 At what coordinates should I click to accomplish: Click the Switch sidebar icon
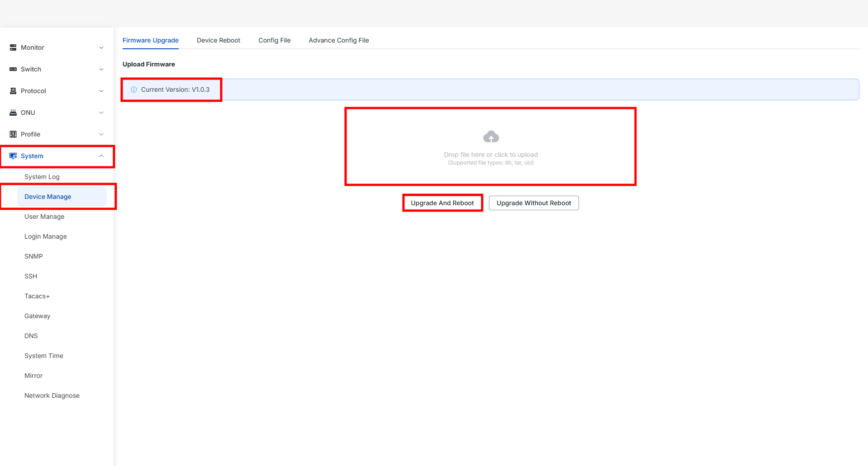click(13, 69)
